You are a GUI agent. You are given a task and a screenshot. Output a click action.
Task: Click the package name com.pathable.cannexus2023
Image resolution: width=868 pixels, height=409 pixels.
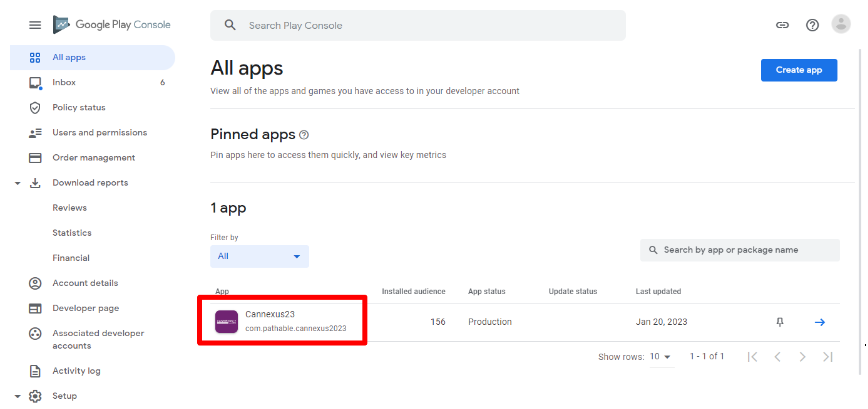296,328
